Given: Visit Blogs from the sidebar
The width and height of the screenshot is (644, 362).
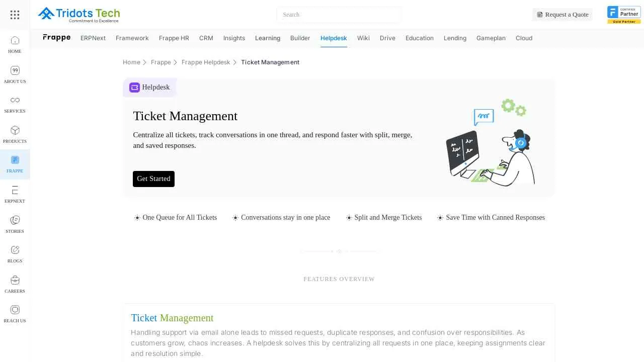Looking at the screenshot, I should coord(15,254).
